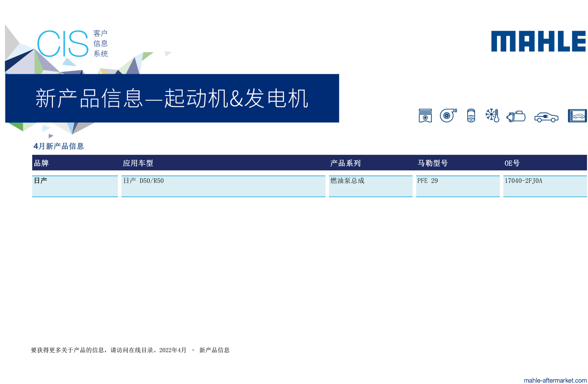Click the 客户信息系统 text beside CIS
Image resolution: width=588 pixels, height=384 pixels.
(x=101, y=44)
